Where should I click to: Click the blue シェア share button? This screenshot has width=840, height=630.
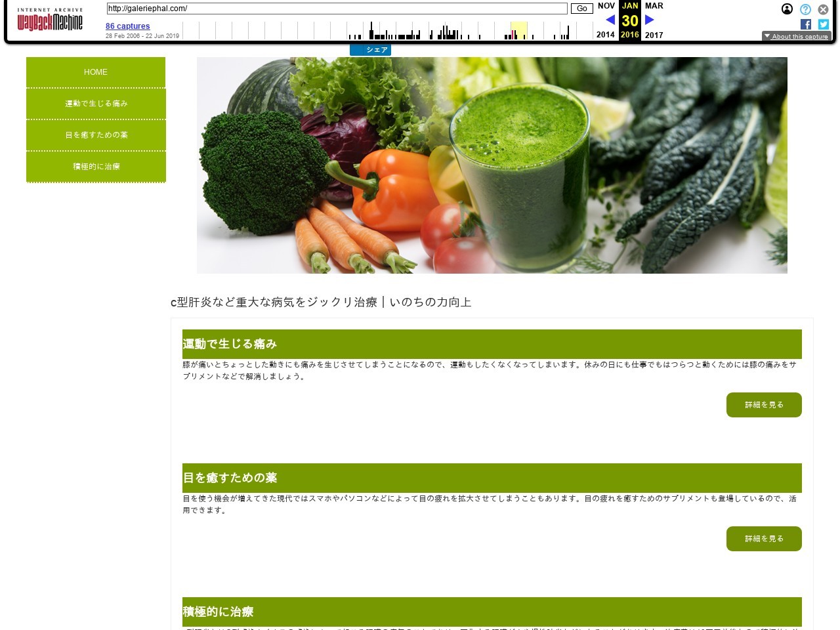(x=371, y=50)
